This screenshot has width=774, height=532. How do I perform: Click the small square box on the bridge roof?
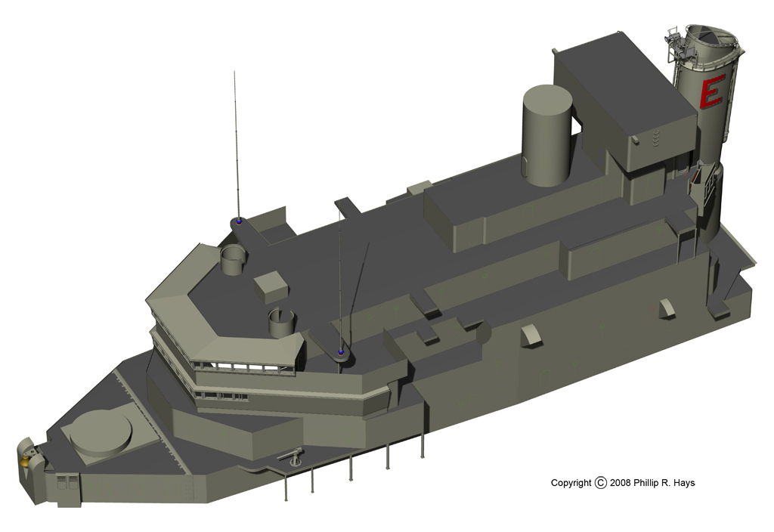[x=271, y=287]
